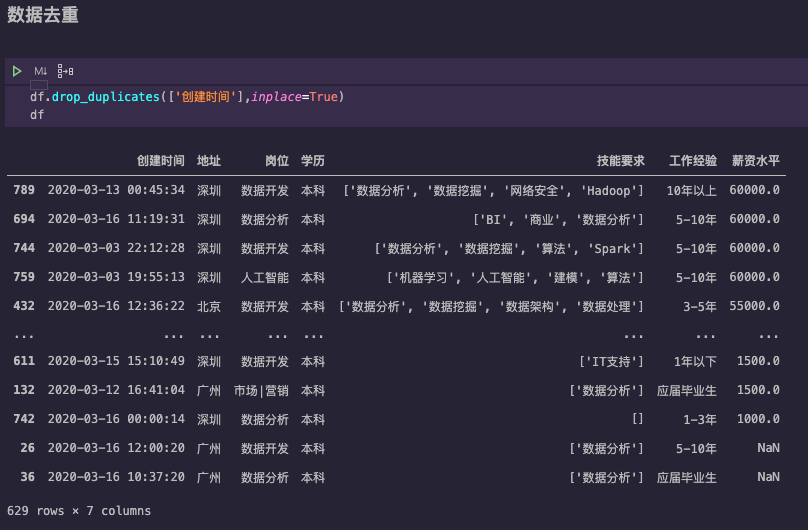Click the 创建时间 column header
Viewport: 808px width, 530px height.
click(x=160, y=161)
